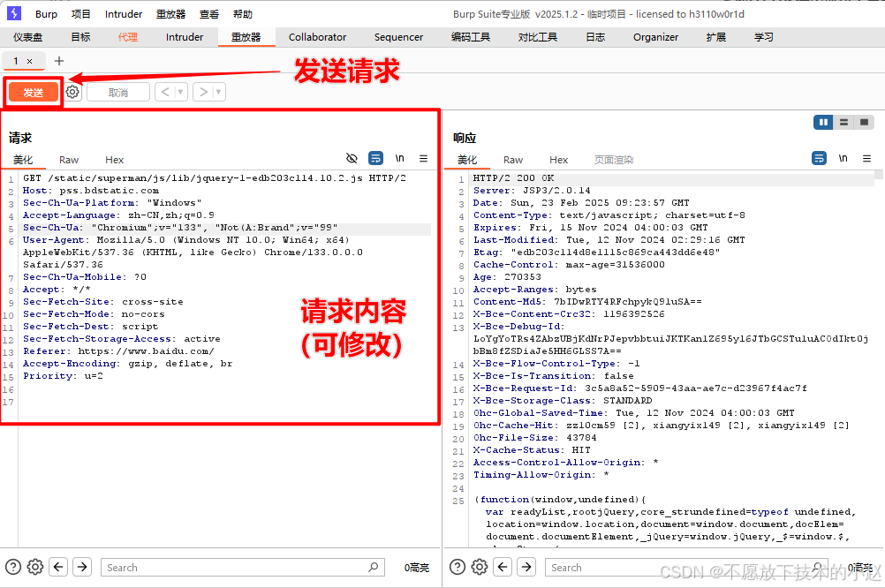Image resolution: width=885 pixels, height=588 pixels.
Task: Switch to the 对比工具 tab
Action: coord(537,37)
